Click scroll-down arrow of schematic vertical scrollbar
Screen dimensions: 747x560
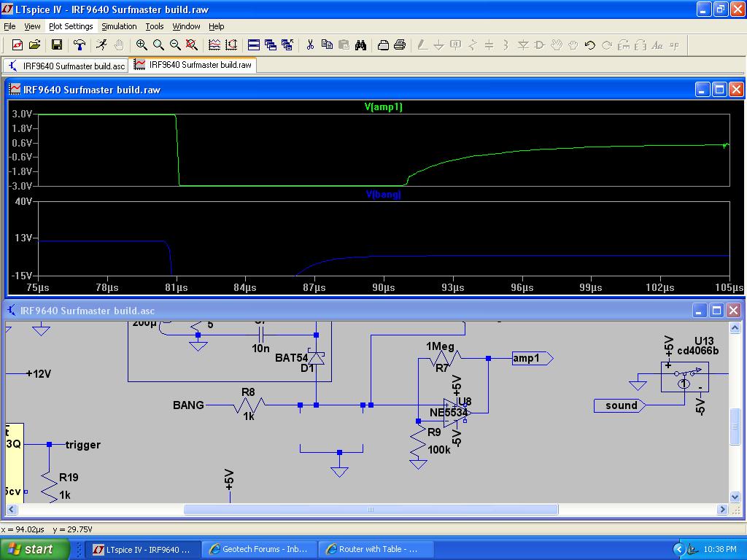pyautogui.click(x=735, y=497)
